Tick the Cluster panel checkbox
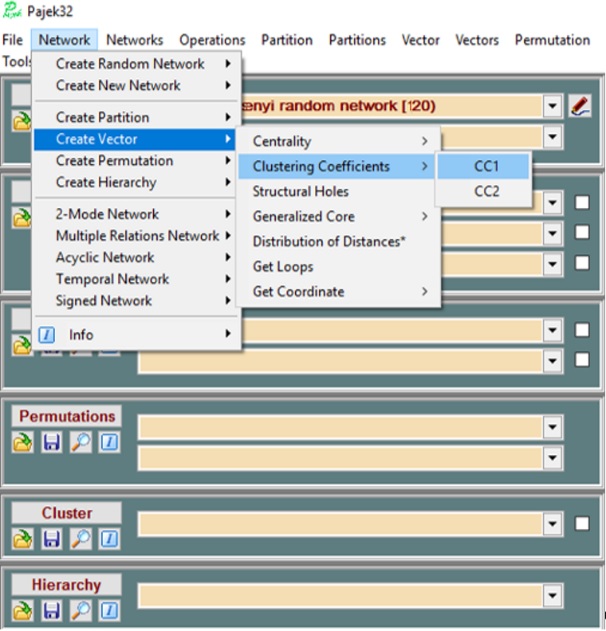This screenshot has height=631, width=606. coord(582,524)
